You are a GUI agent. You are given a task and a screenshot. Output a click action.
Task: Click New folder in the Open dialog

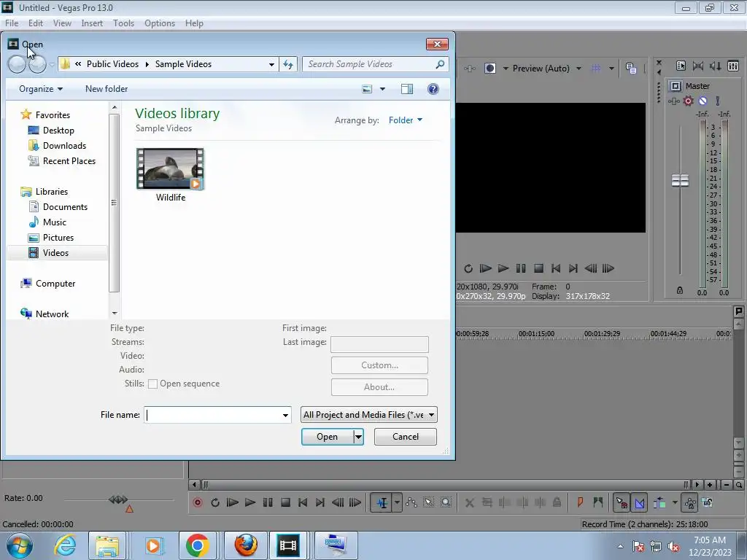click(x=107, y=88)
